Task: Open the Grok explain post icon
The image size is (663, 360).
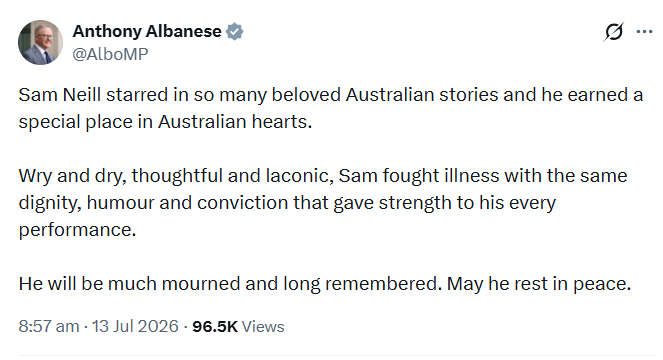Action: (613, 32)
